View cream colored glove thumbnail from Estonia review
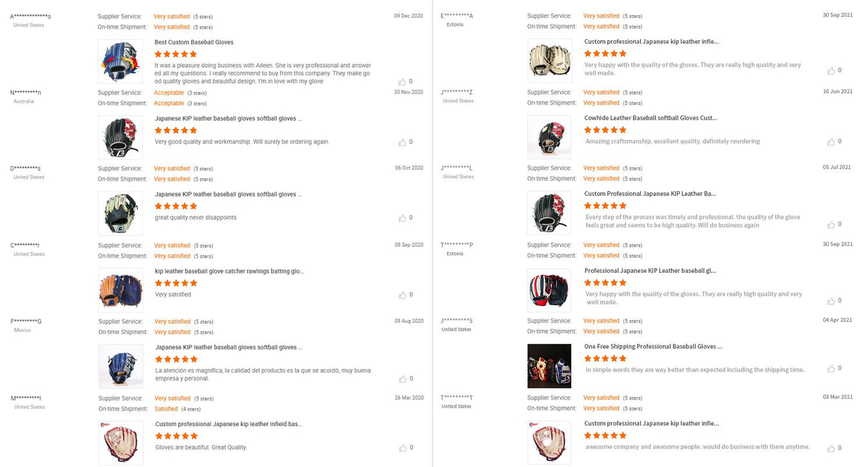This screenshot has width=868, height=467. pos(549,61)
